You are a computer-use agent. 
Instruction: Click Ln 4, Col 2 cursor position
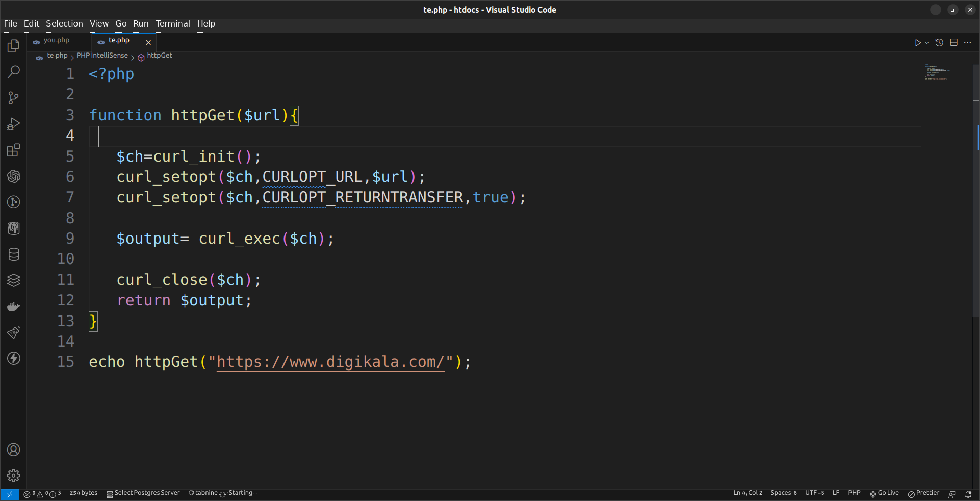coord(748,493)
